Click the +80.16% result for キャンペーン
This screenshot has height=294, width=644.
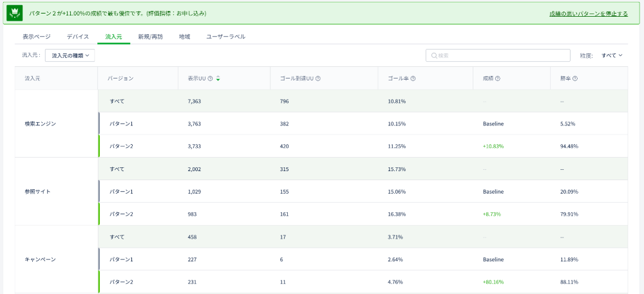point(493,282)
